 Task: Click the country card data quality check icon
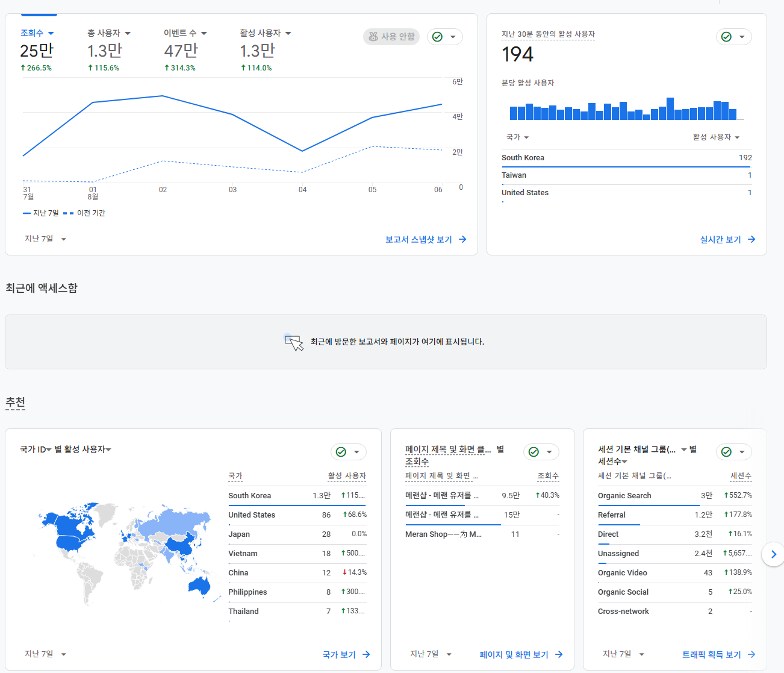[x=341, y=452]
